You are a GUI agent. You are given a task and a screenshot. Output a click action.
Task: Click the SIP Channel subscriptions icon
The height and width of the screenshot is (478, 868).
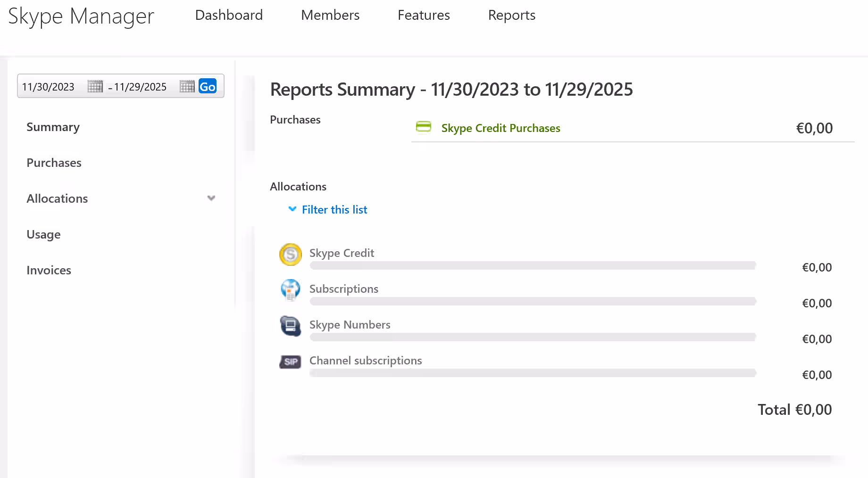pos(290,362)
